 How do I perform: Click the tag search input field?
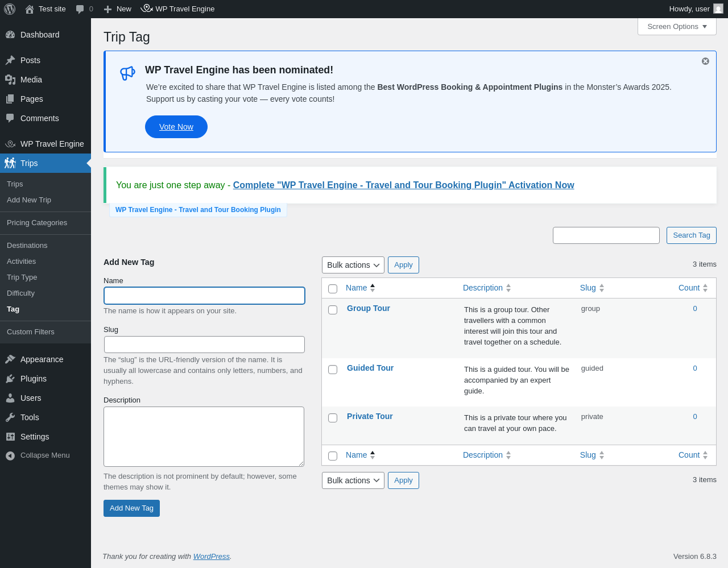tap(606, 235)
